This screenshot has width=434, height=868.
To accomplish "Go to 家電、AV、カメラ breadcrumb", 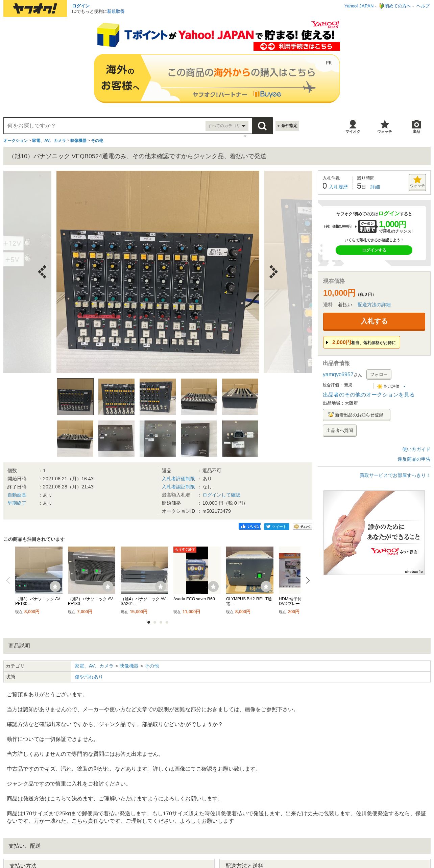I will [x=49, y=141].
